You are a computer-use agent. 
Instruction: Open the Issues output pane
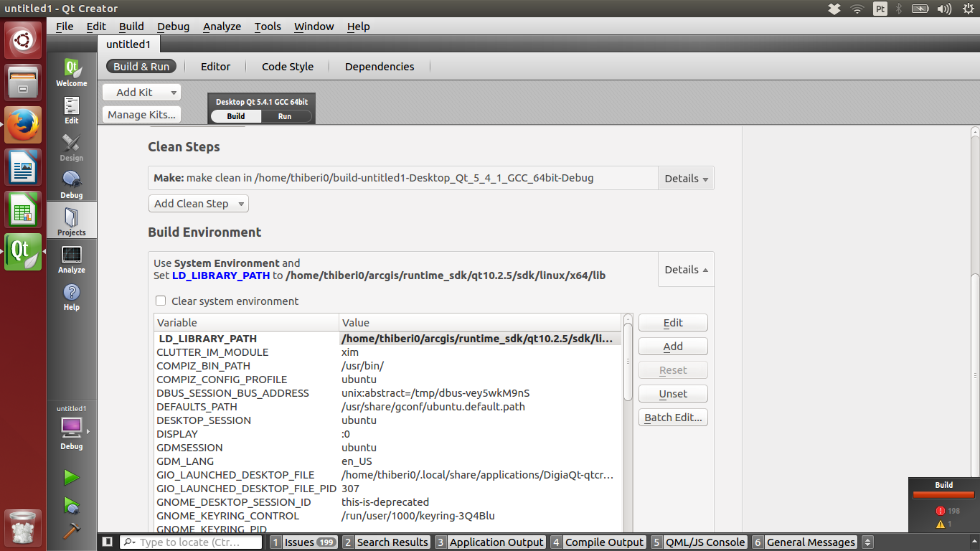pos(303,542)
